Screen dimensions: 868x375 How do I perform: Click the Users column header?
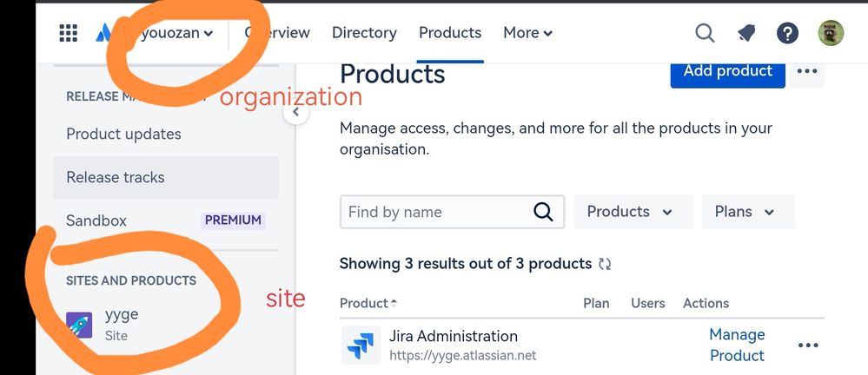coord(647,303)
